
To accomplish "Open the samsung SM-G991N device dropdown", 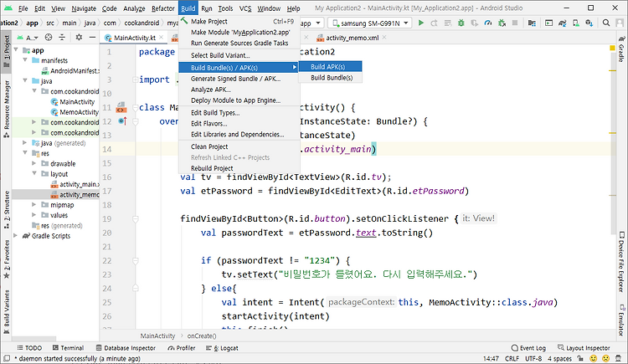I will click(370, 23).
